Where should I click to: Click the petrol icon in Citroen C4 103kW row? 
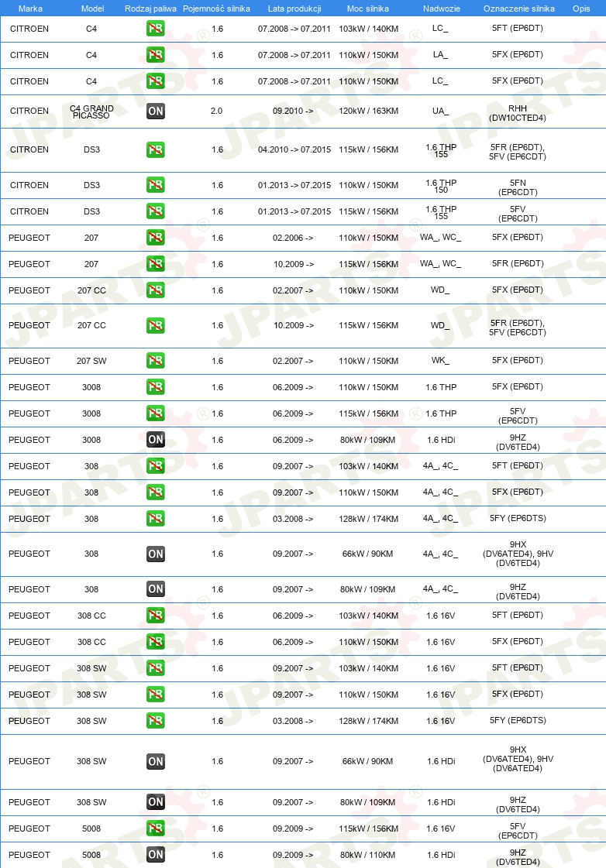(156, 28)
